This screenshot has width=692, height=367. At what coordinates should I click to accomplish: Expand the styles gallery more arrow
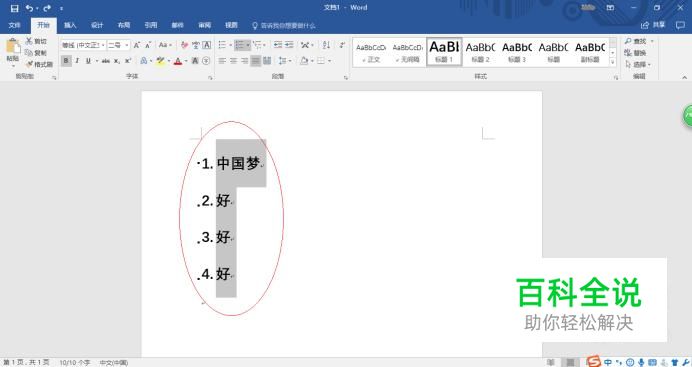[x=613, y=63]
